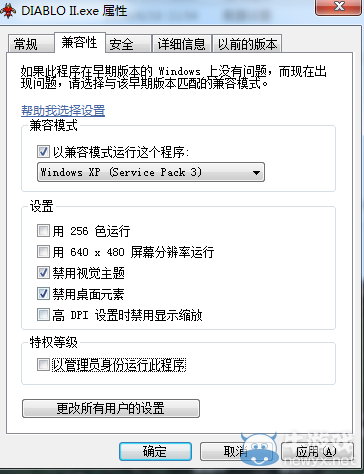This screenshot has width=364, height=474.
Task: Toggle 禁用视觉主题 checkbox
Action: pos(43,273)
